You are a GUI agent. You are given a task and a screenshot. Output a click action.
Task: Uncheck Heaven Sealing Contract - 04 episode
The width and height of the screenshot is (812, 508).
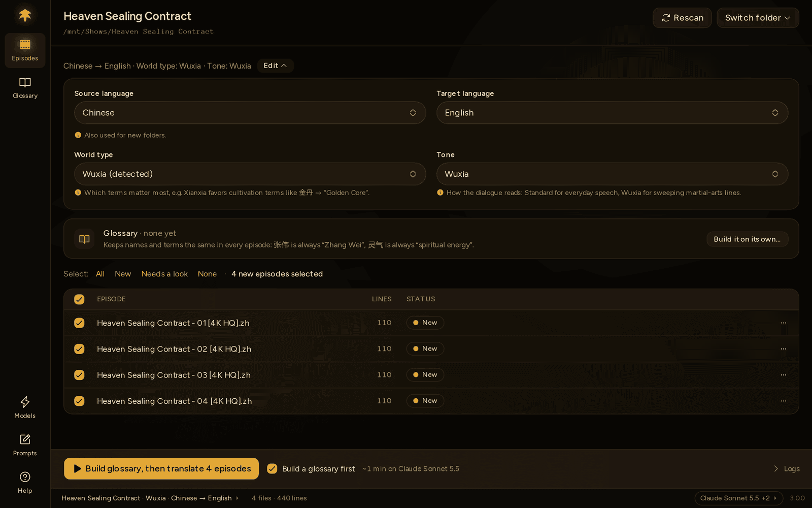click(x=79, y=401)
